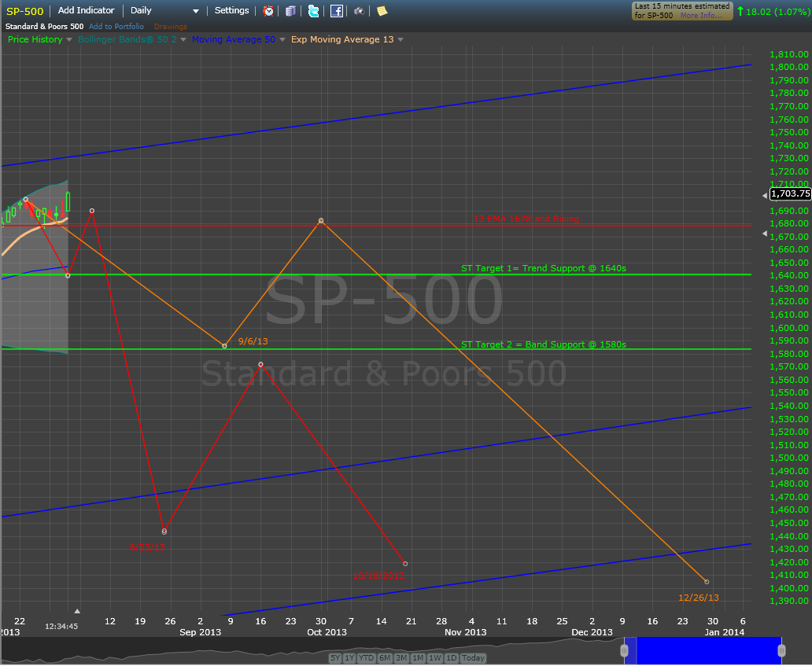Click the More Info link
The height and width of the screenshot is (666, 812).
point(701,16)
